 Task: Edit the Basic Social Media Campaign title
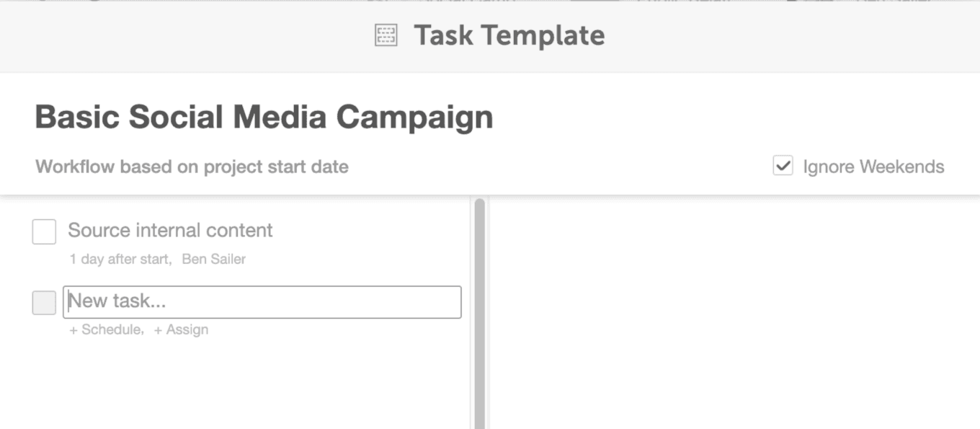point(263,115)
